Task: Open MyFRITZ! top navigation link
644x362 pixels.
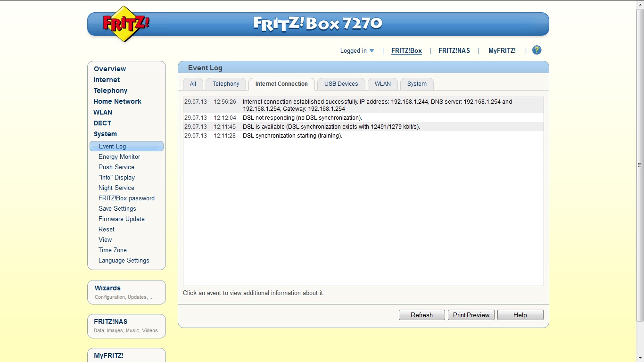Action: coord(502,51)
